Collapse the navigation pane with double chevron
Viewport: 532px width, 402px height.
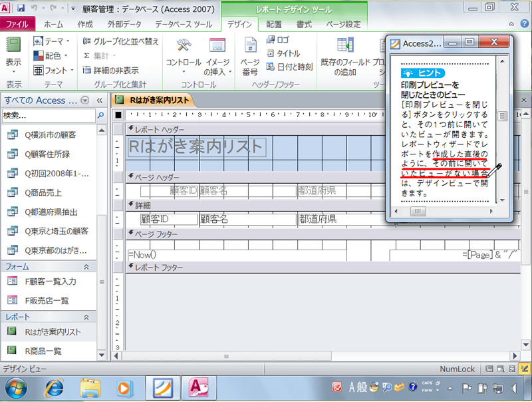point(99,100)
